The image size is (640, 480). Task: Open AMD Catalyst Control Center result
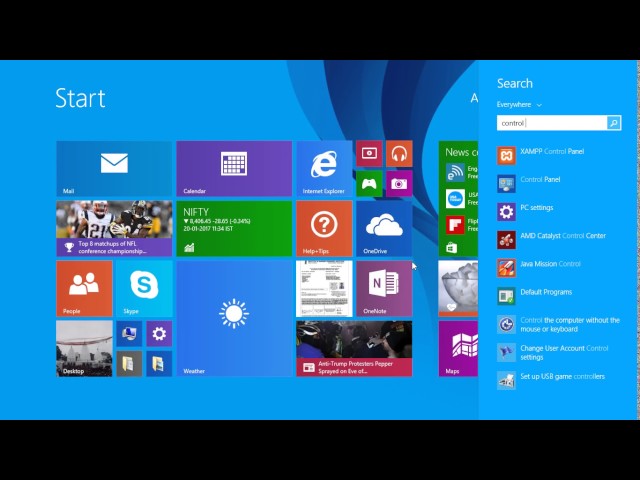pos(558,240)
